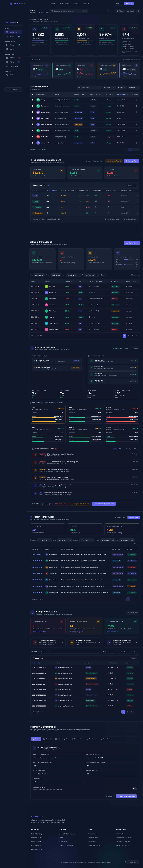
Task: Click the GDPR Report Queue arrow
Action: tap(99, 643)
